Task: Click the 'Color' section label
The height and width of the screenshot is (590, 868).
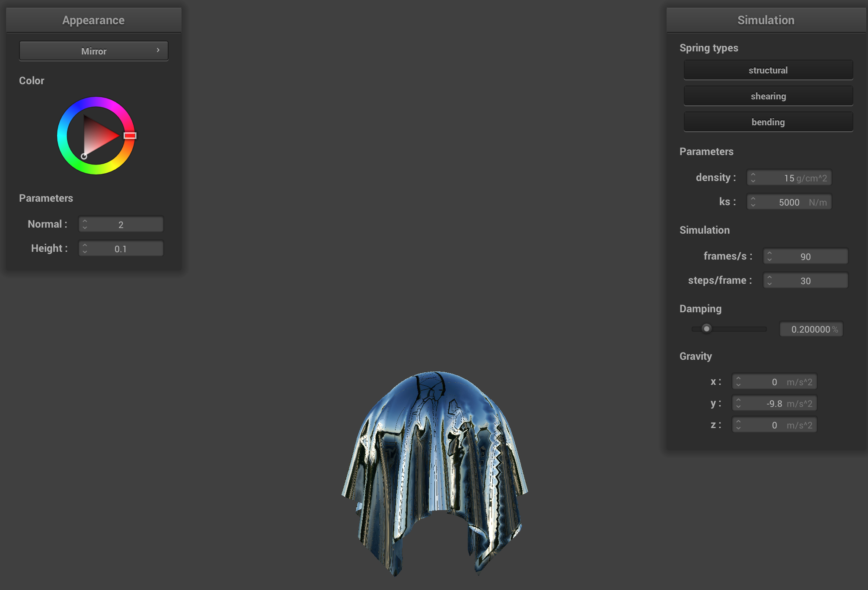Action: pyautogui.click(x=32, y=81)
